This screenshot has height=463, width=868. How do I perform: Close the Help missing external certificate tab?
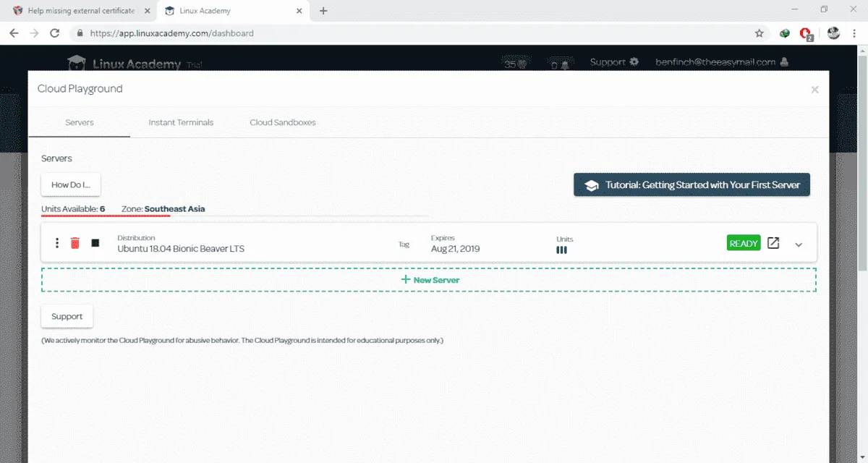coord(147,11)
